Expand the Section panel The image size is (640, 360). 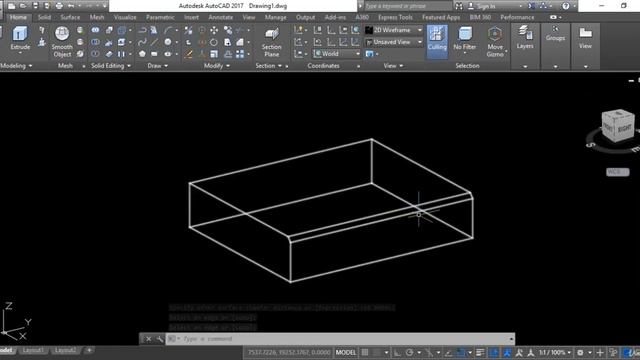pos(268,66)
